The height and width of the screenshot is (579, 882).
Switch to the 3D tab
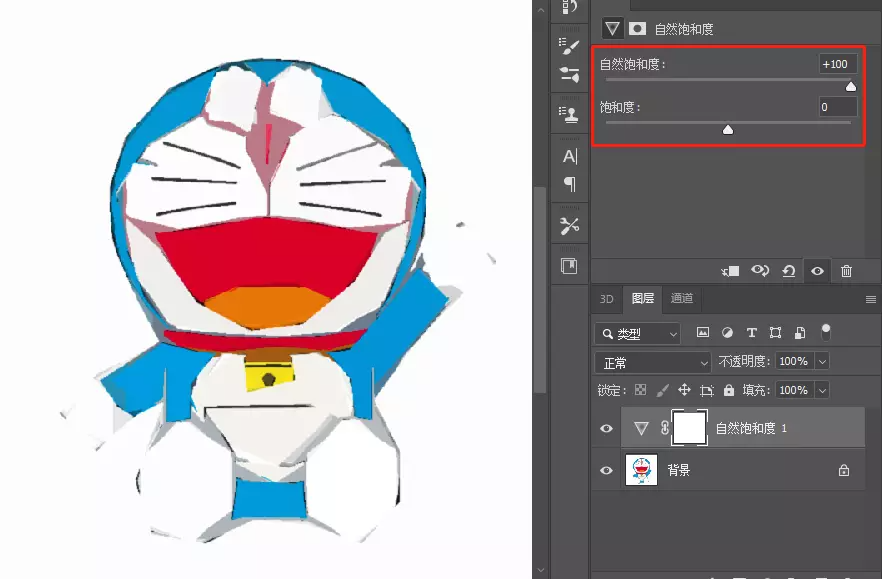pos(606,299)
